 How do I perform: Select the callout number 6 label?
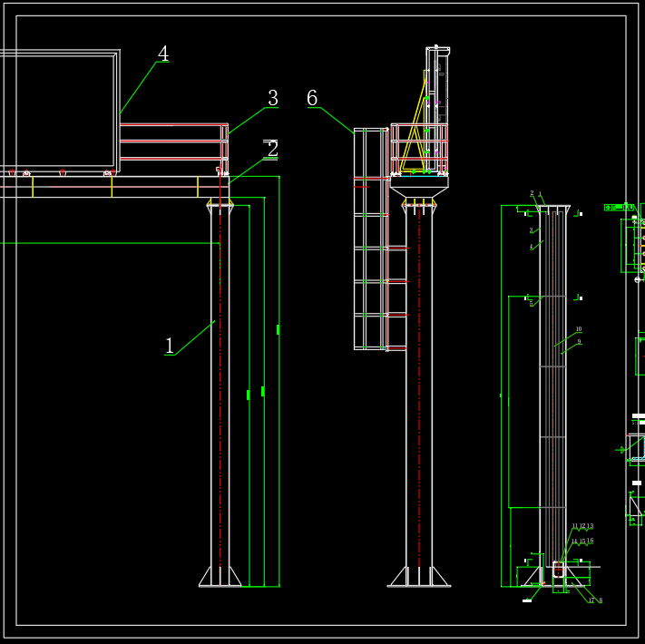click(312, 98)
